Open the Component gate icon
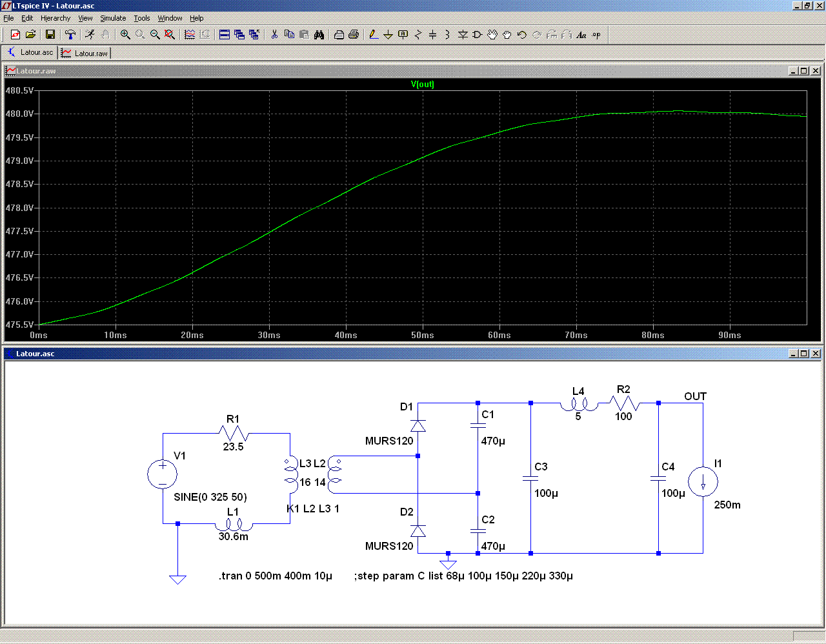 click(x=478, y=35)
